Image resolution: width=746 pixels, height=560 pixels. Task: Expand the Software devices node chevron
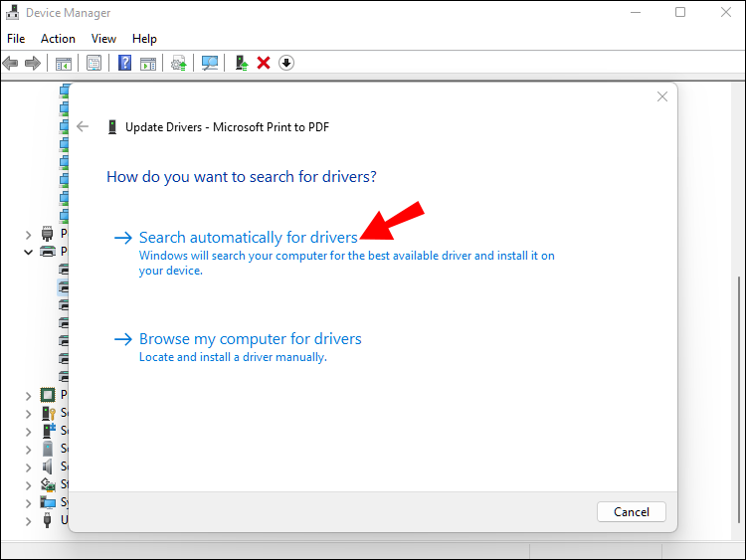click(28, 450)
